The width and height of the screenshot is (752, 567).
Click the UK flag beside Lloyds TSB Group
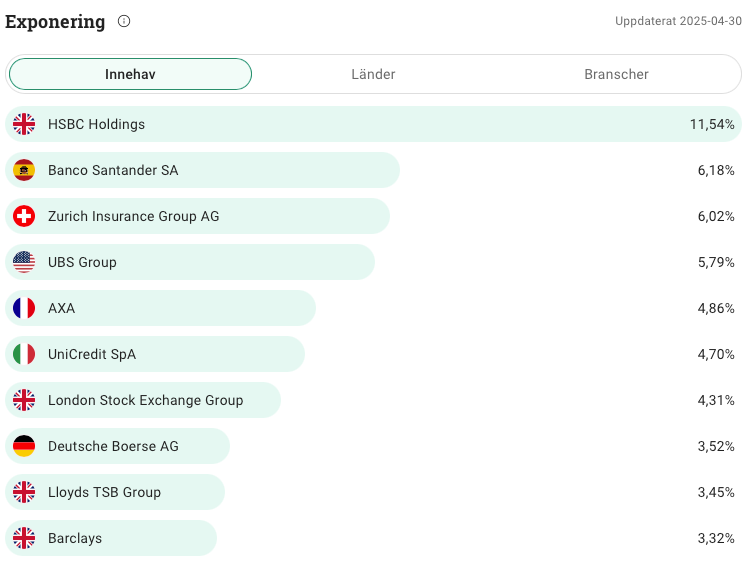point(24,492)
